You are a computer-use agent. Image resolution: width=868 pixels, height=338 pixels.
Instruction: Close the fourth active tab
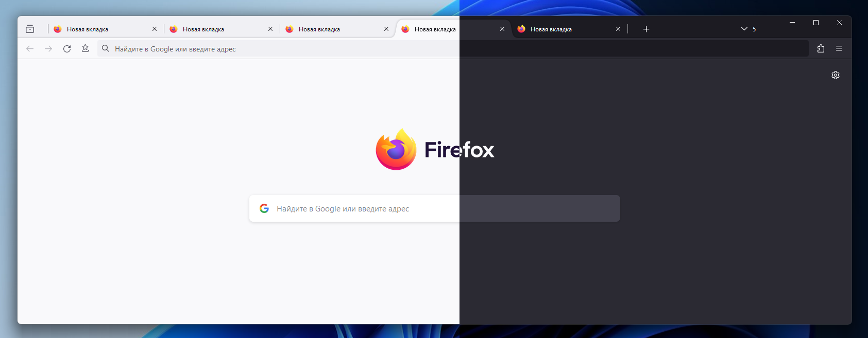coord(502,29)
